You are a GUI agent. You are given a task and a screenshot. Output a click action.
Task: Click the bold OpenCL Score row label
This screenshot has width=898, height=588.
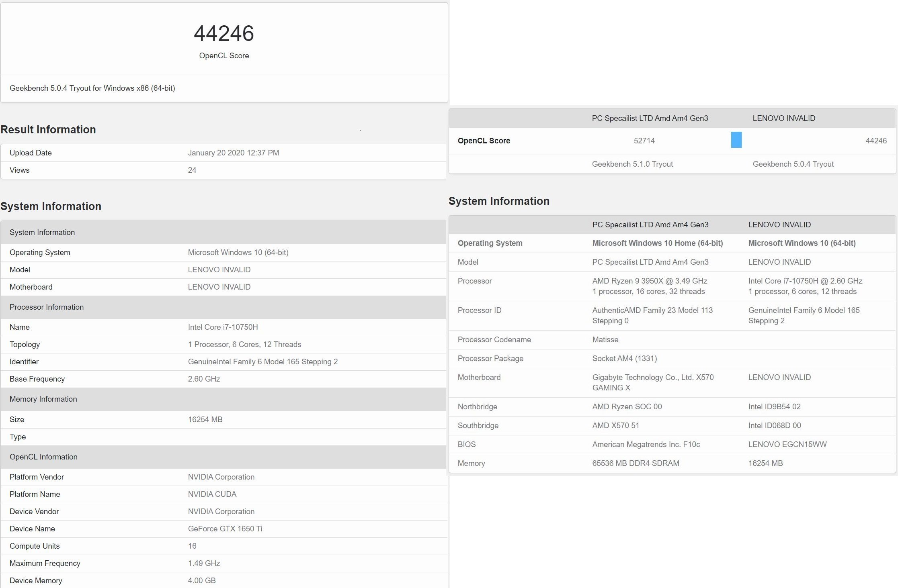click(x=484, y=141)
